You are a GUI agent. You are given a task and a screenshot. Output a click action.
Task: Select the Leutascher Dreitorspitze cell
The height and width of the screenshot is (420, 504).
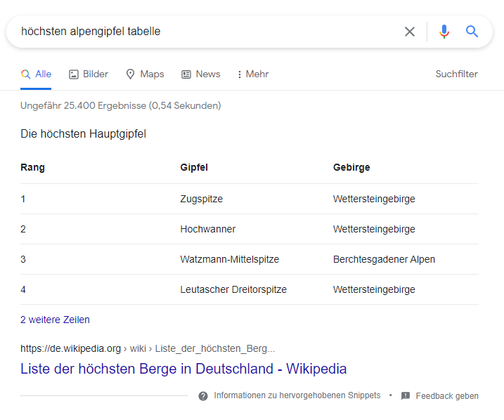(233, 289)
